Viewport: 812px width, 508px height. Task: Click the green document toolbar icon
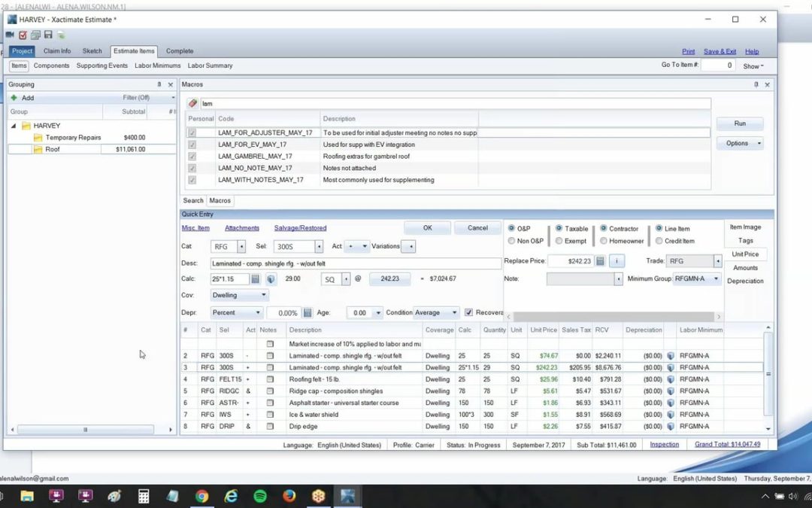coord(61,35)
